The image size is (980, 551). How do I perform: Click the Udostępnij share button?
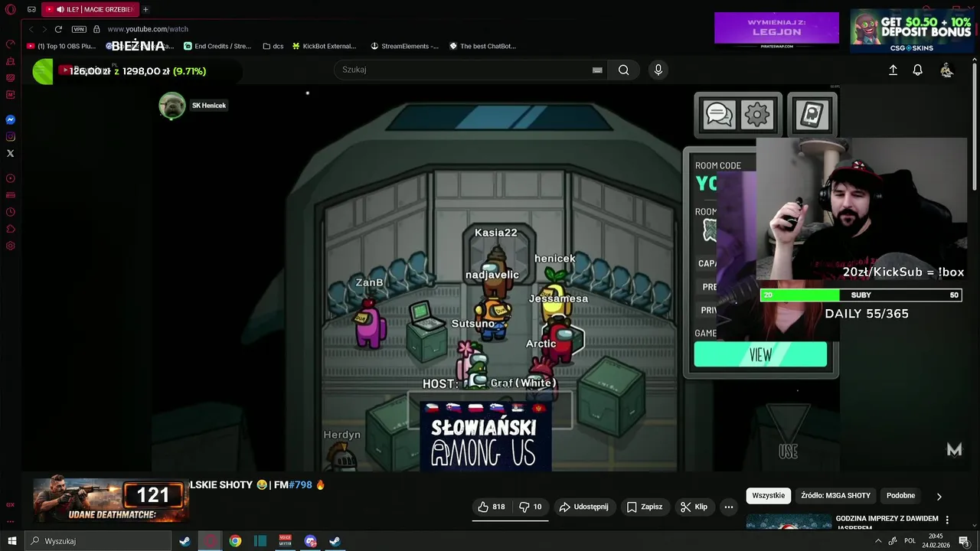tap(584, 507)
